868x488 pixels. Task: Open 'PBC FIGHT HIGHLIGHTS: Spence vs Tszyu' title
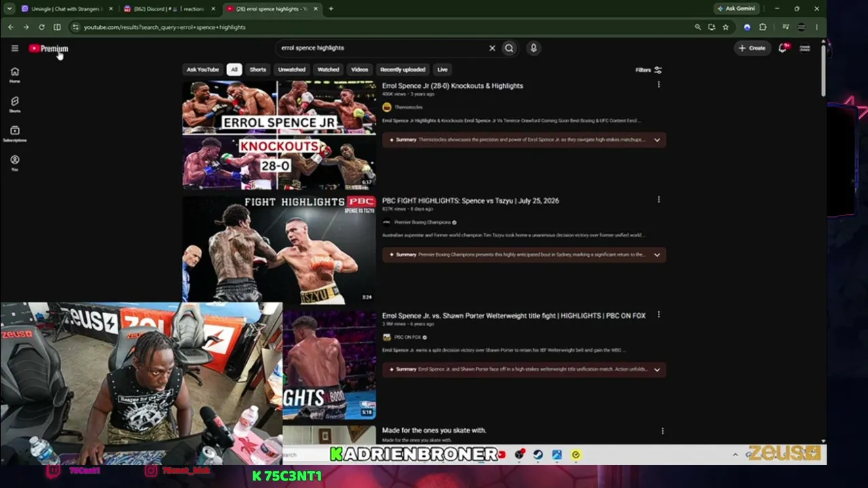click(x=470, y=201)
